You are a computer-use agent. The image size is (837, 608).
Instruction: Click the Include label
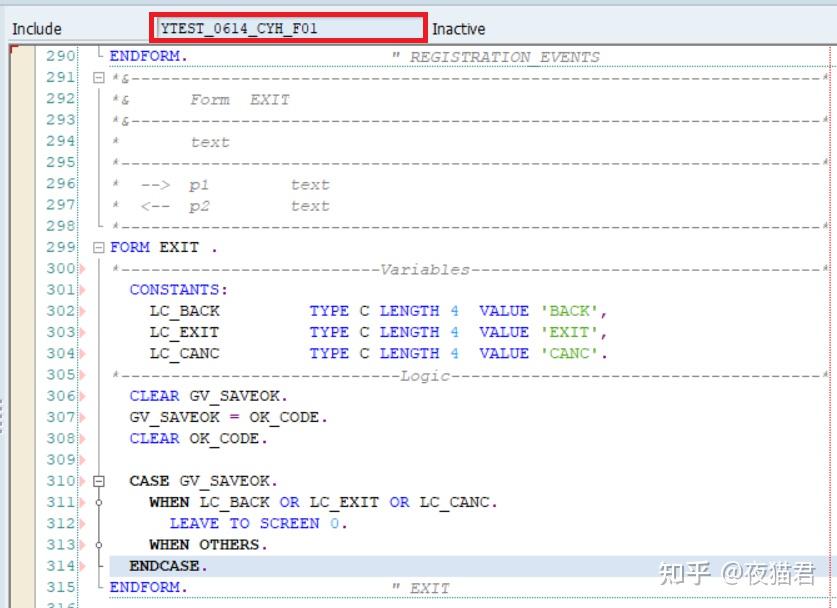click(x=37, y=29)
